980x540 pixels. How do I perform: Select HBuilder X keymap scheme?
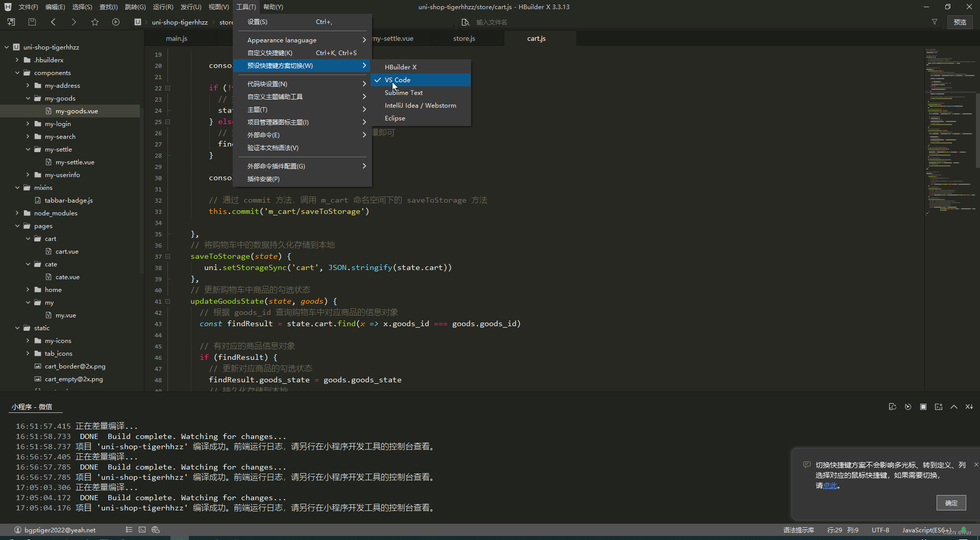tap(421, 67)
